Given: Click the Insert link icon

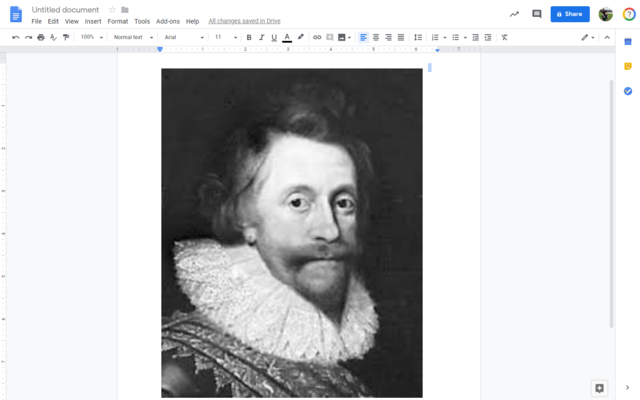Looking at the screenshot, I should (x=317, y=37).
